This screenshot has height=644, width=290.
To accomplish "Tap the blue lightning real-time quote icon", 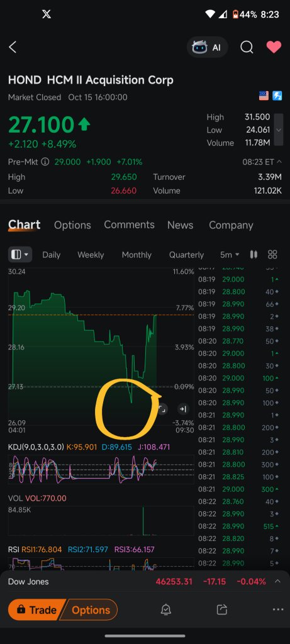I will [277, 96].
